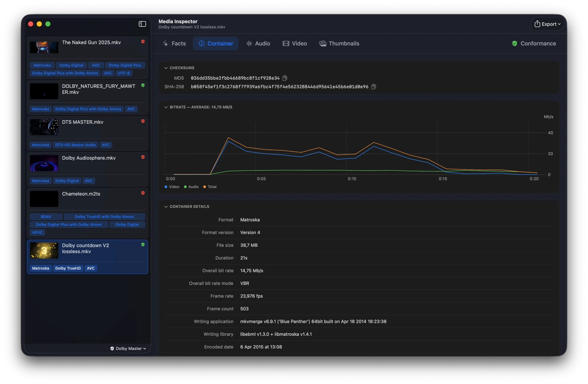588x384 pixels.
Task: Open the Export dropdown menu
Action: [x=547, y=24]
